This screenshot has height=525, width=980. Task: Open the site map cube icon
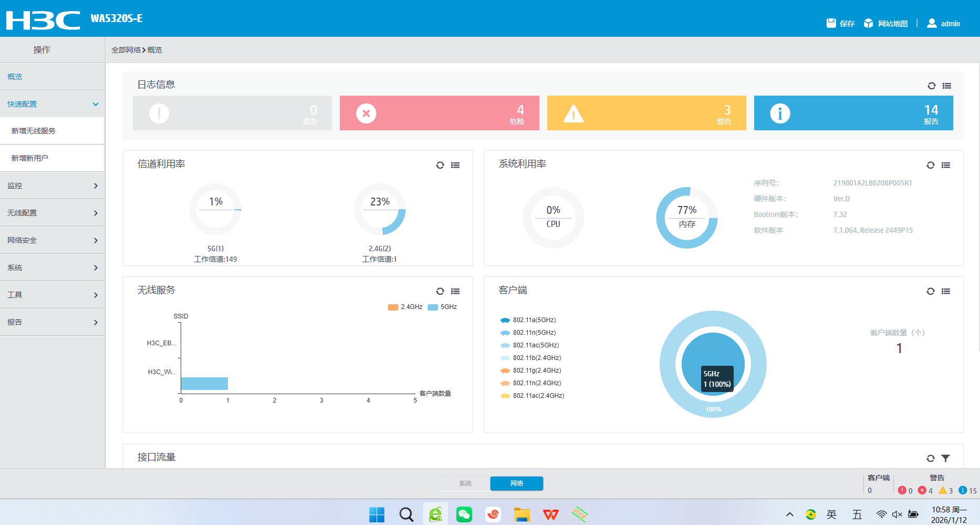pos(868,23)
